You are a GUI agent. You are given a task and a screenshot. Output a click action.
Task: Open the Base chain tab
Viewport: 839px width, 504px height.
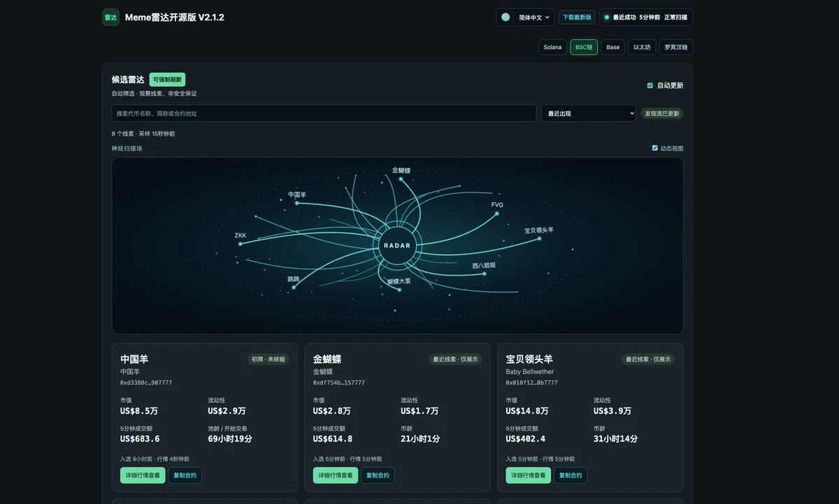(x=613, y=48)
